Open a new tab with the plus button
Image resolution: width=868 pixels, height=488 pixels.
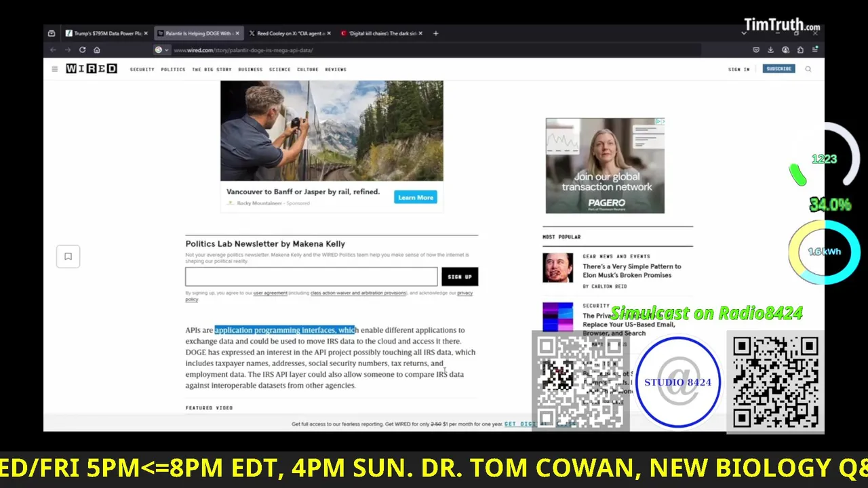pos(435,33)
